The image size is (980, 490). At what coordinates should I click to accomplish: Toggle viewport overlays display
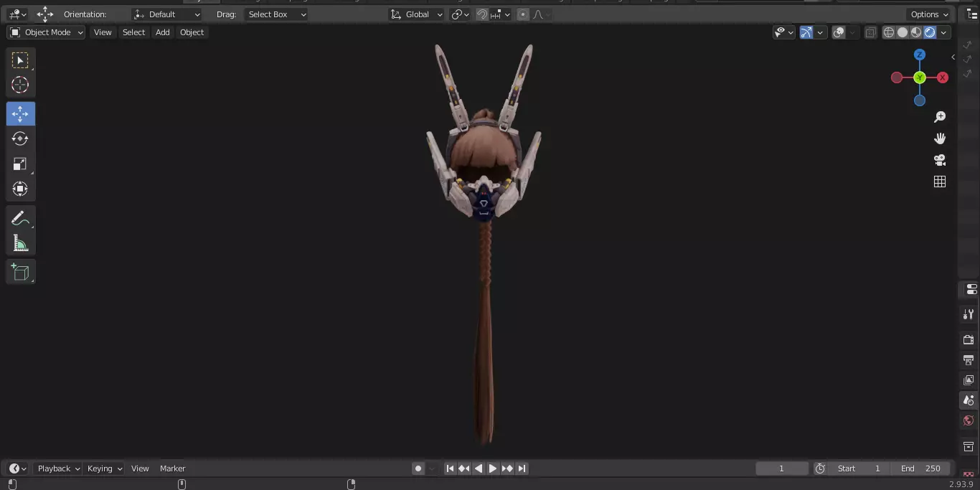coord(839,32)
